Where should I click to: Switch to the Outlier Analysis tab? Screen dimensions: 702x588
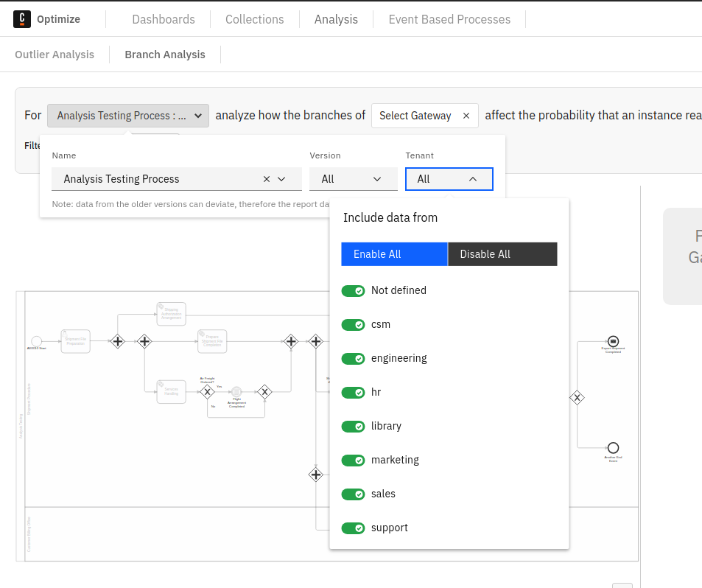tap(55, 55)
